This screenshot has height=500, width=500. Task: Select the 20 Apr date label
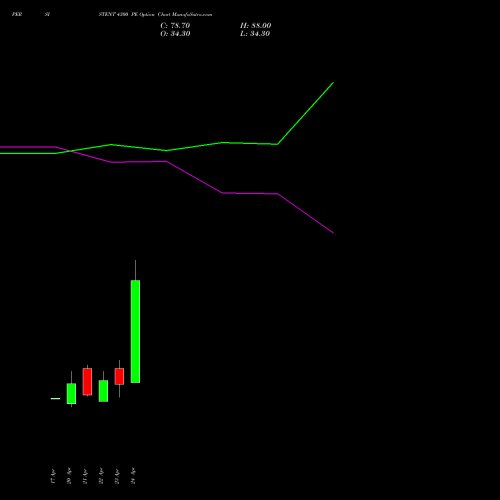point(69,476)
